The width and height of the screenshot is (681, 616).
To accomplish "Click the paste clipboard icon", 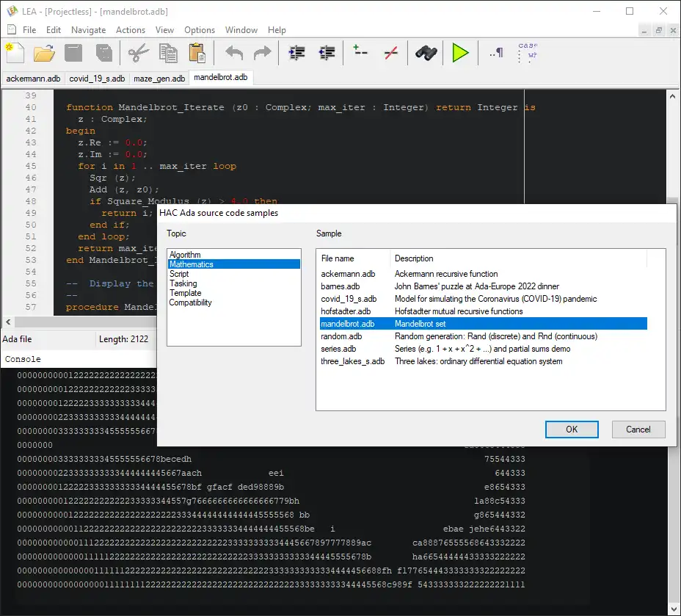I will (x=197, y=53).
